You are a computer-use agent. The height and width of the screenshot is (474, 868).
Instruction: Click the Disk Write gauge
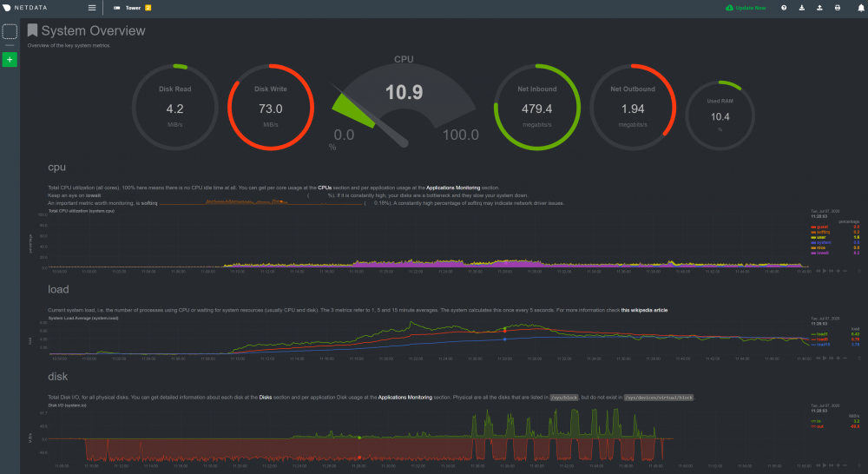271,107
